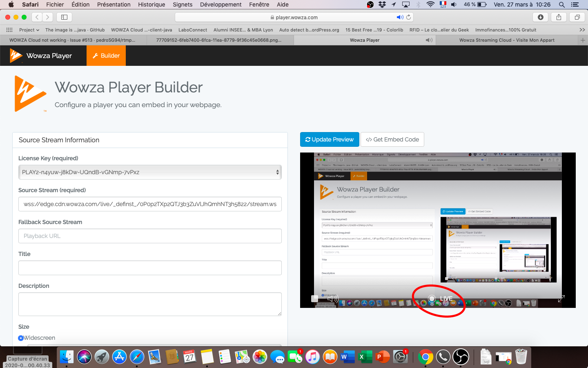Mute the Wowza Player tab speaker icon
588x368 pixels.
tap(429, 40)
